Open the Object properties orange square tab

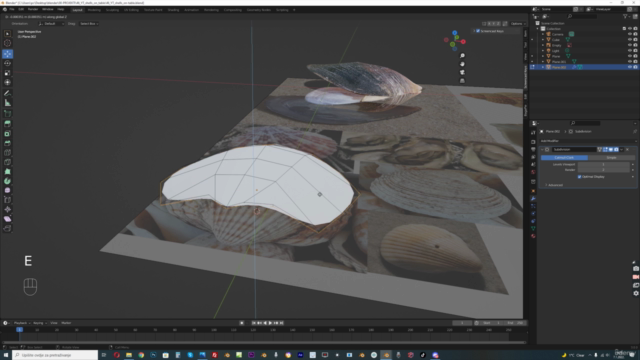point(533,191)
